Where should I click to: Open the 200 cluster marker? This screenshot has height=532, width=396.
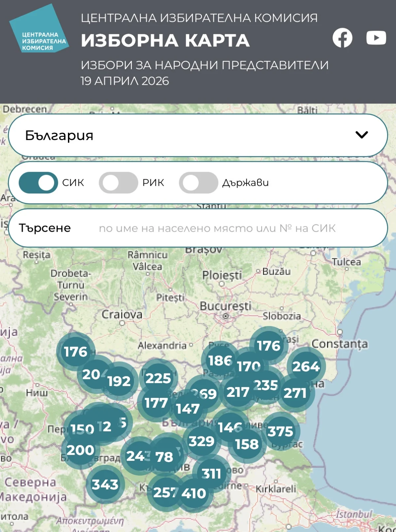80,450
